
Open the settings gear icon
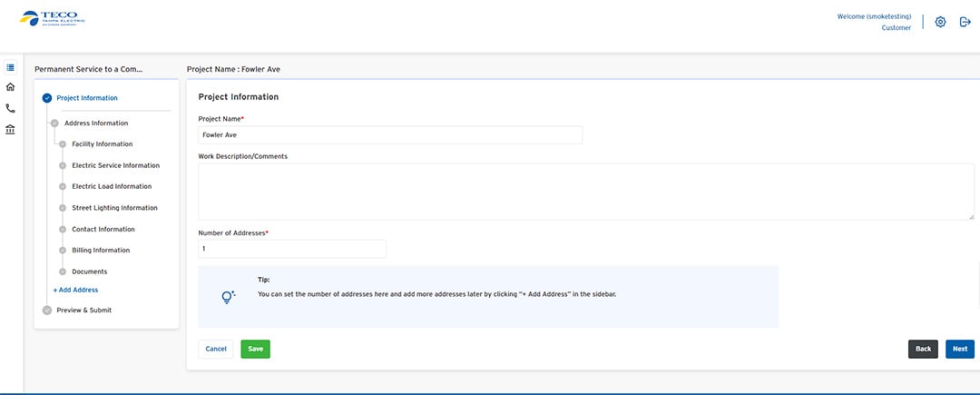click(940, 22)
